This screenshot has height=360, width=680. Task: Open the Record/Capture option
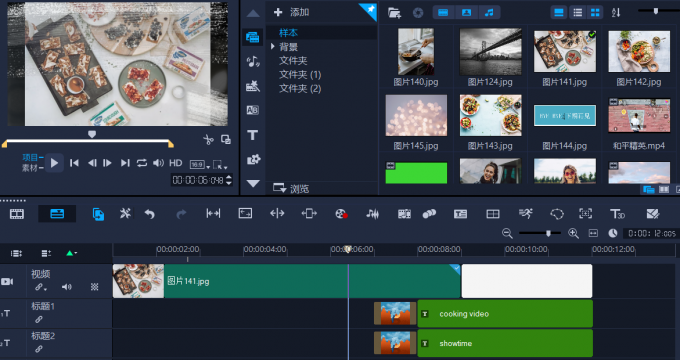(x=341, y=213)
